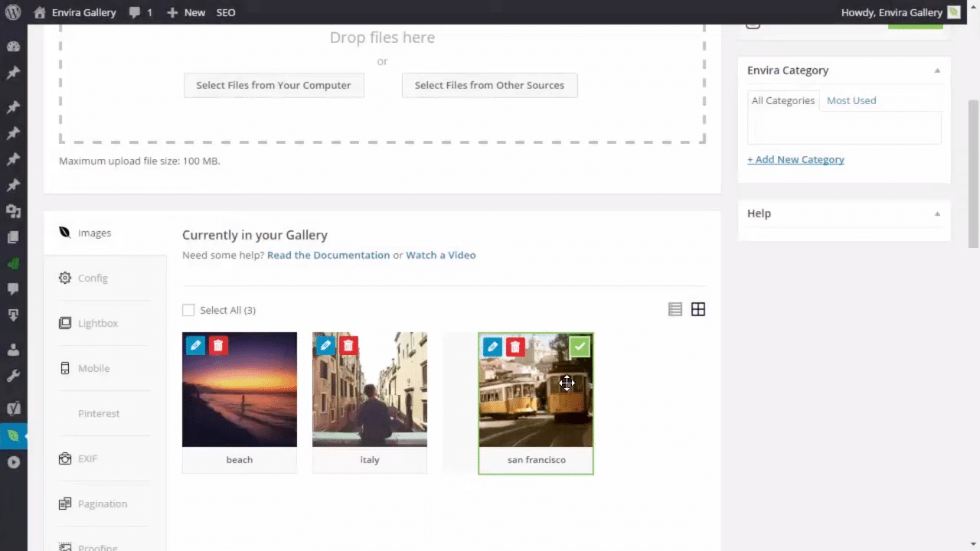Open the Envira Gallery leaf sidebar icon
The height and width of the screenshot is (551, 980).
tap(13, 435)
